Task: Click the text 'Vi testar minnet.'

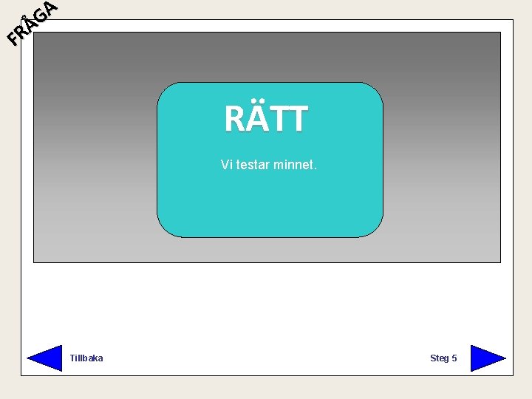Action: click(x=269, y=165)
